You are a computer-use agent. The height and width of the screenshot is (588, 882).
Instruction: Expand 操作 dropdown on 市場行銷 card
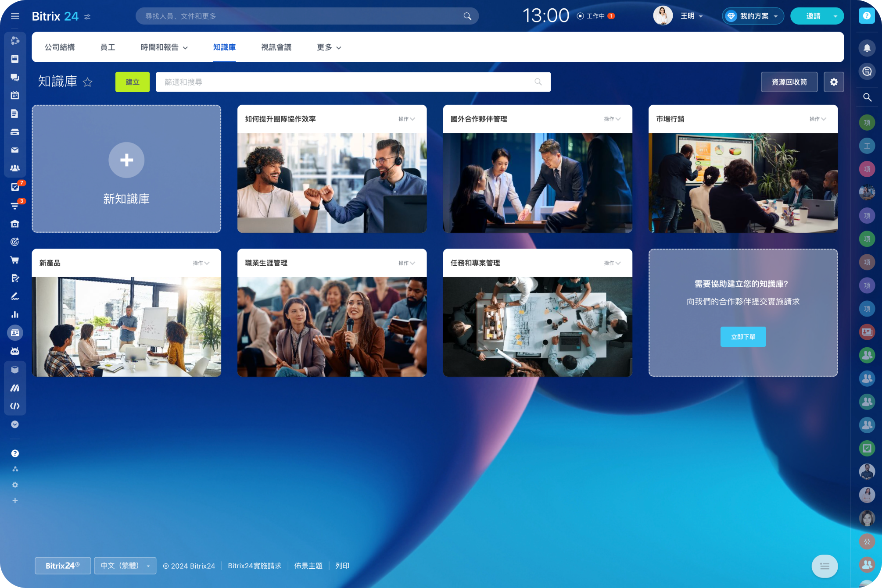pos(817,119)
